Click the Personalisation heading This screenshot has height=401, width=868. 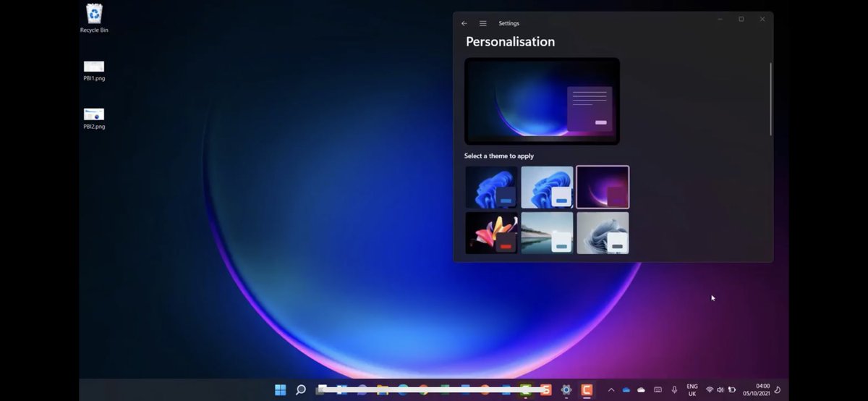510,42
